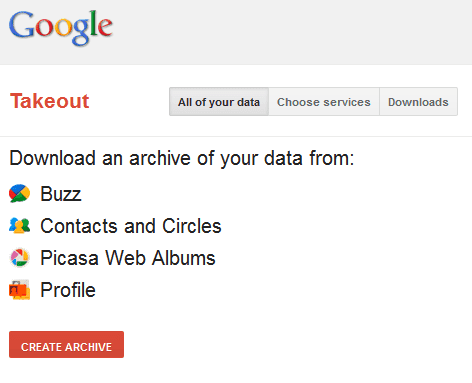The height and width of the screenshot is (383, 472).
Task: Click the Create Archive button
Action: (x=66, y=344)
